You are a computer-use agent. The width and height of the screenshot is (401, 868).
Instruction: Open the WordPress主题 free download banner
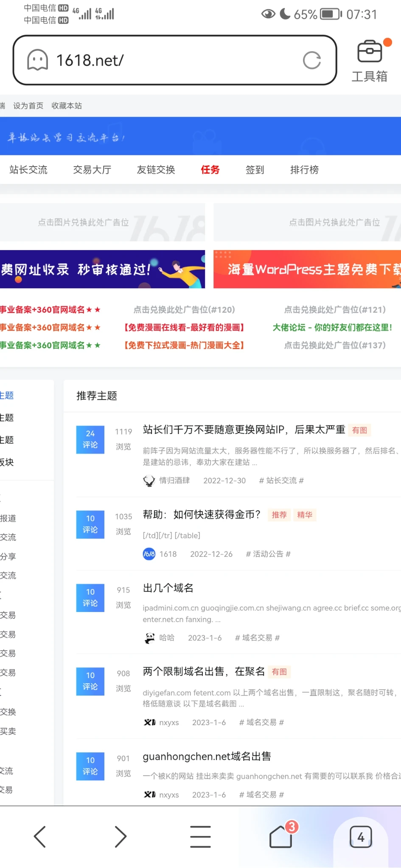pyautogui.click(x=307, y=269)
